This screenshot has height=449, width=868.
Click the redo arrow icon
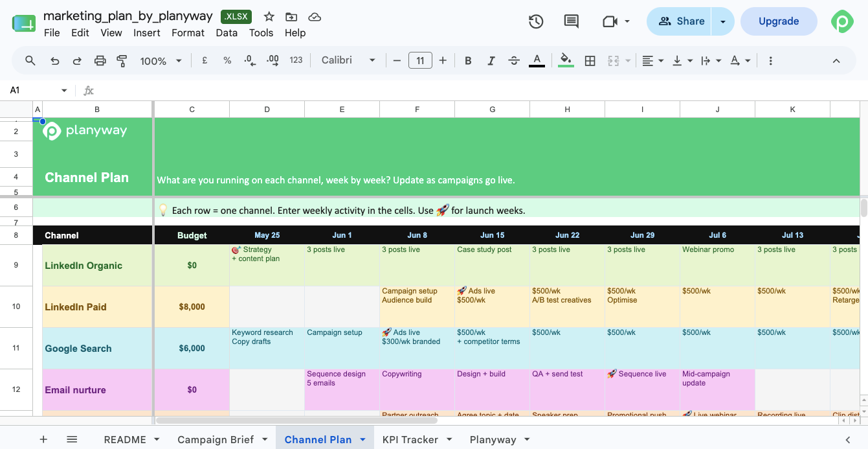coord(77,60)
